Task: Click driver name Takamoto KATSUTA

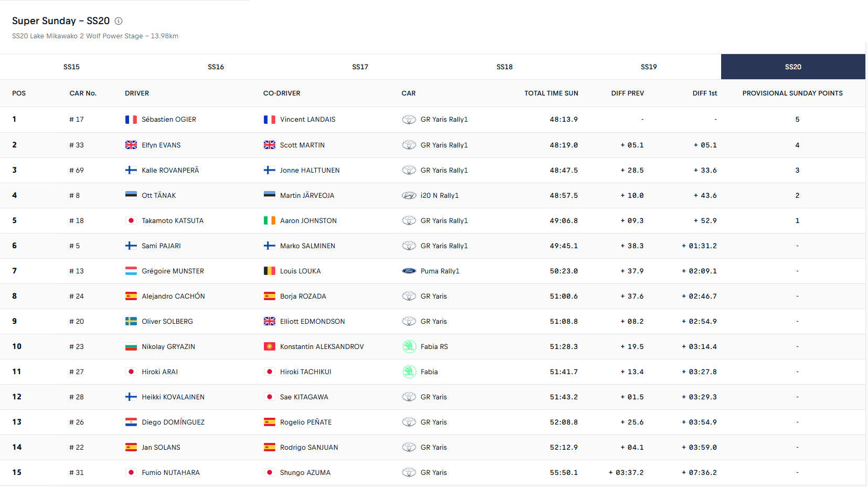Action: pos(172,220)
